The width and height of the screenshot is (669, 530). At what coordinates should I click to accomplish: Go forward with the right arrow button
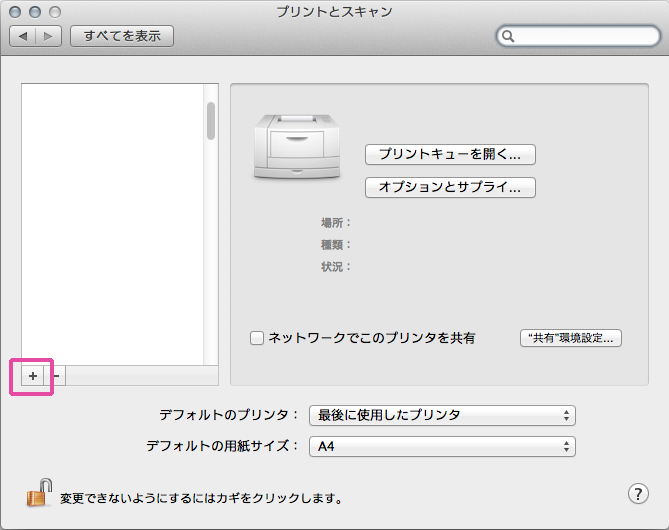(49, 36)
